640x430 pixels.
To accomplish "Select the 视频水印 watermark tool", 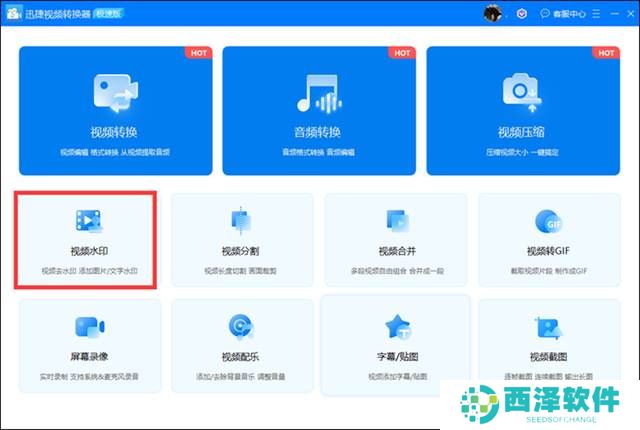I will [x=85, y=241].
